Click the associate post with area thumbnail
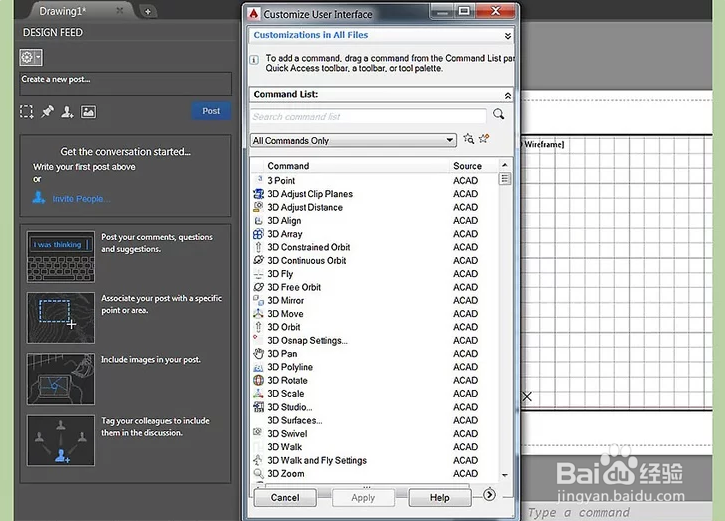Screen dimensions: 725x521 (61, 318)
